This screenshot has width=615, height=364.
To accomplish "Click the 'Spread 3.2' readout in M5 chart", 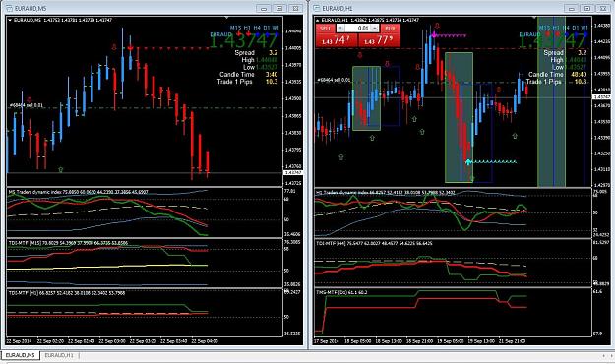I will [x=256, y=52].
